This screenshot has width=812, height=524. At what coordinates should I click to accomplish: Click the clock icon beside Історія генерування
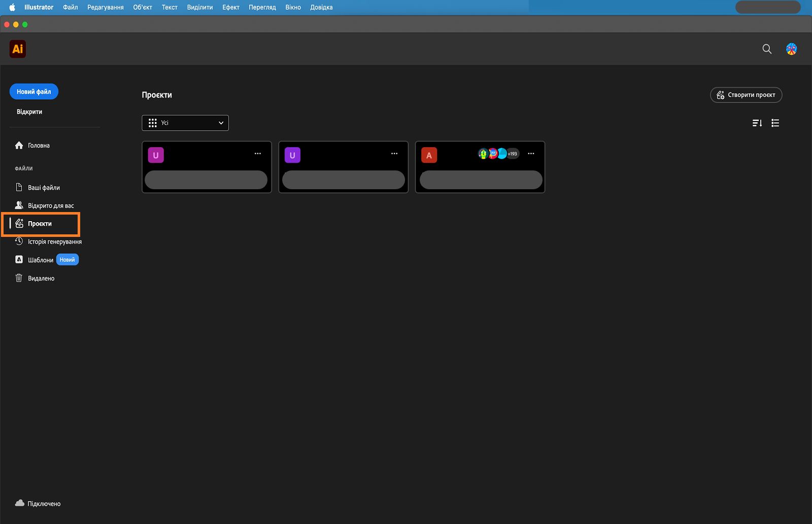19,241
